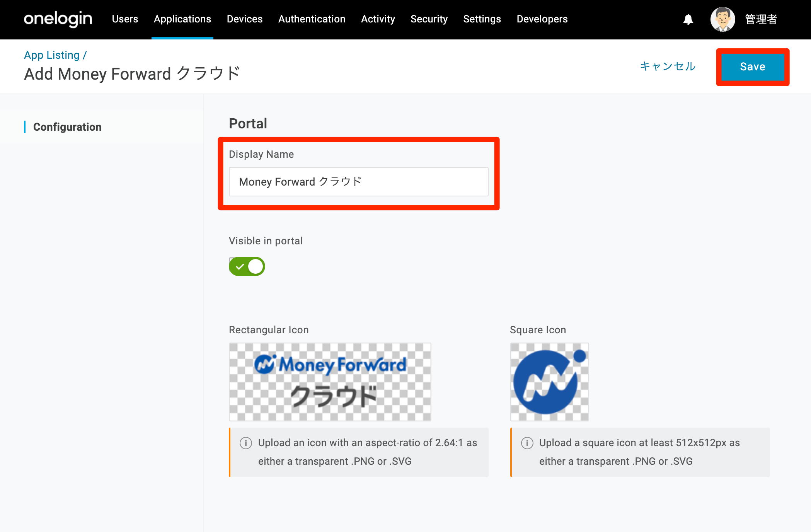811x532 pixels.
Task: Open the Applications menu
Action: point(182,19)
